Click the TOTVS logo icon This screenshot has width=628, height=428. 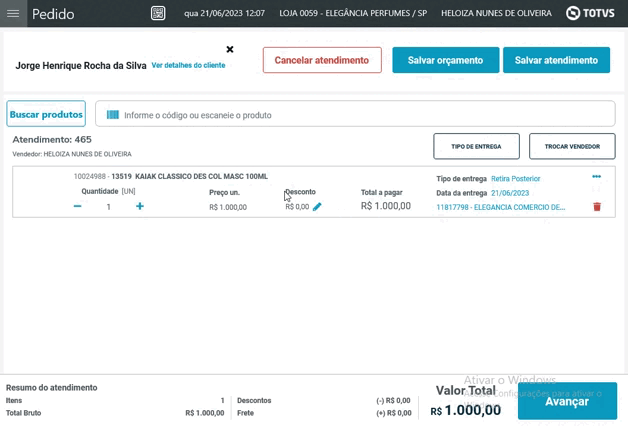point(573,13)
